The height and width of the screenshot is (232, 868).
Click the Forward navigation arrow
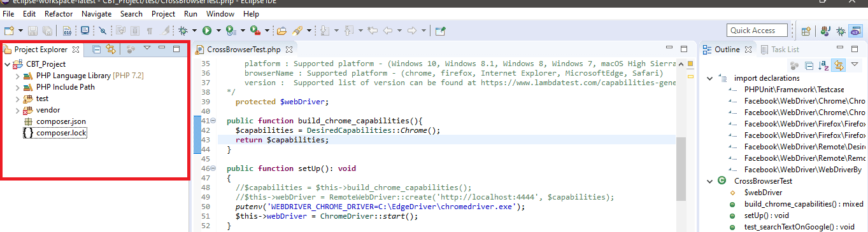[411, 30]
